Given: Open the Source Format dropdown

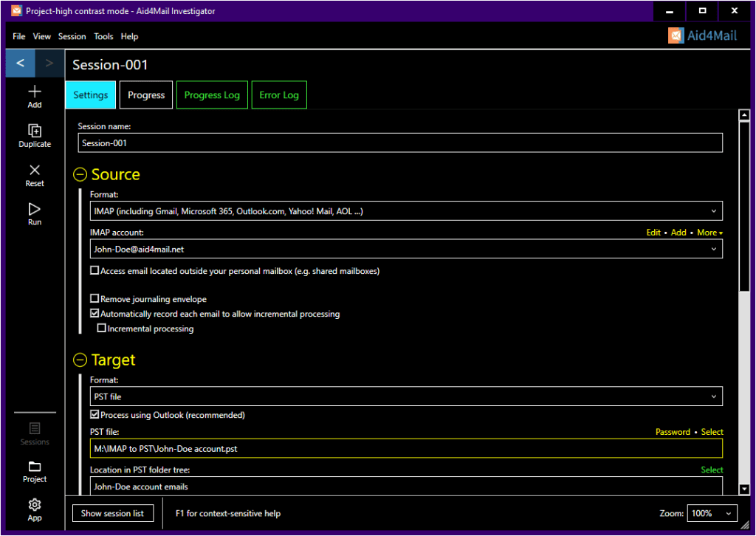Looking at the screenshot, I should (406, 211).
